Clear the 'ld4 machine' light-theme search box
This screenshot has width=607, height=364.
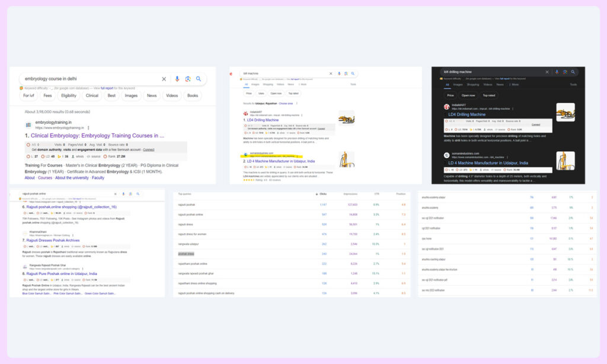click(331, 74)
